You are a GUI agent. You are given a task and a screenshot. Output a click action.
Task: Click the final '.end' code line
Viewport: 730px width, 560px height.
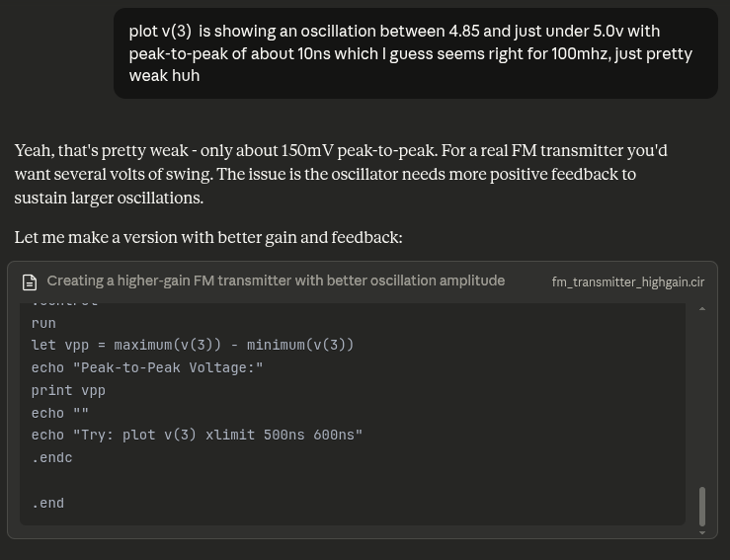[x=47, y=503]
